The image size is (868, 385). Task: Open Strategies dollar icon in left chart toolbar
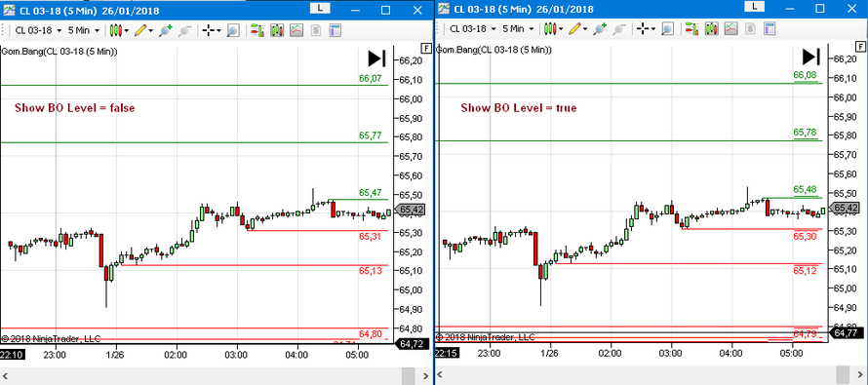coord(316,30)
